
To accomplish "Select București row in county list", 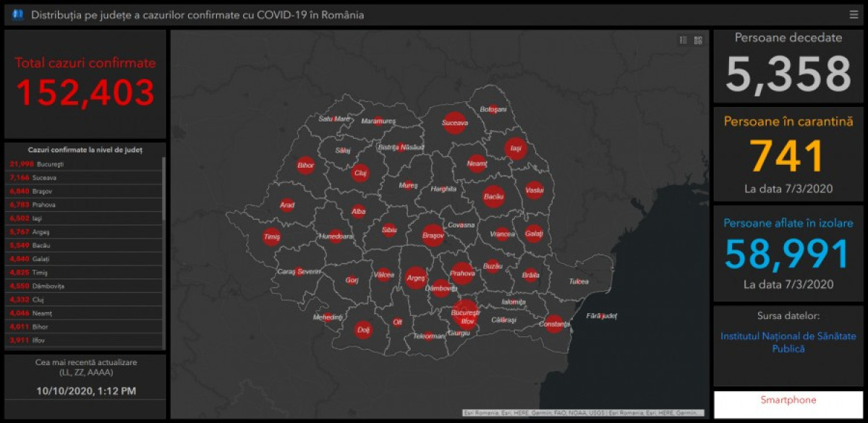I will [x=84, y=164].
